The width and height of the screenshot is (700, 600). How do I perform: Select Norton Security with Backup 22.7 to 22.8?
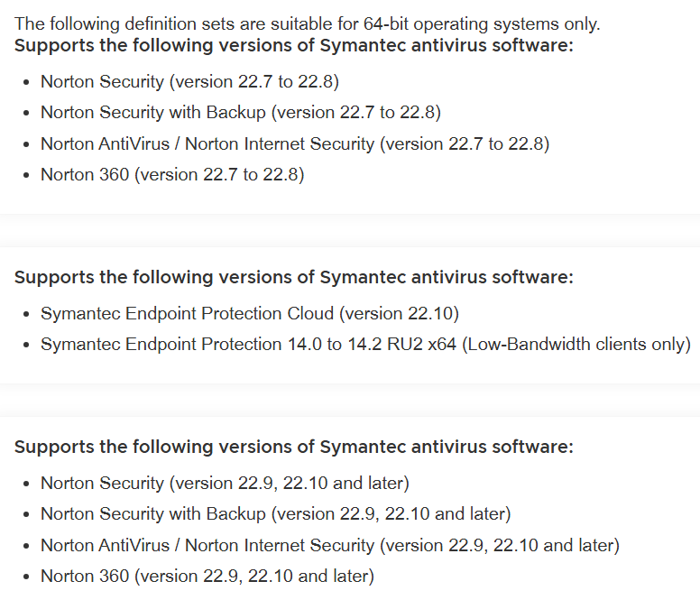(240, 113)
